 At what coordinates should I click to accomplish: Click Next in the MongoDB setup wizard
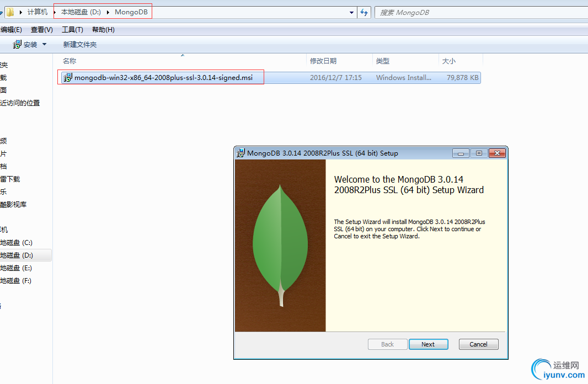point(428,344)
